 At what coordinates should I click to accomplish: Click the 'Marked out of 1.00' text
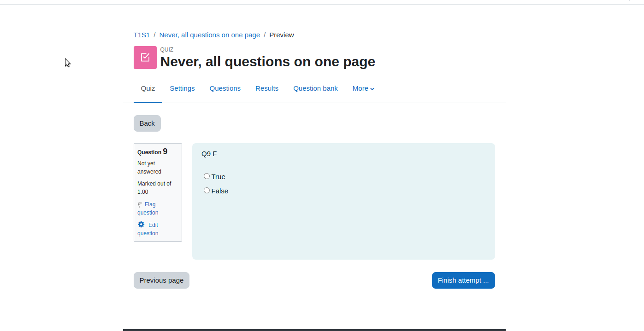pyautogui.click(x=154, y=188)
